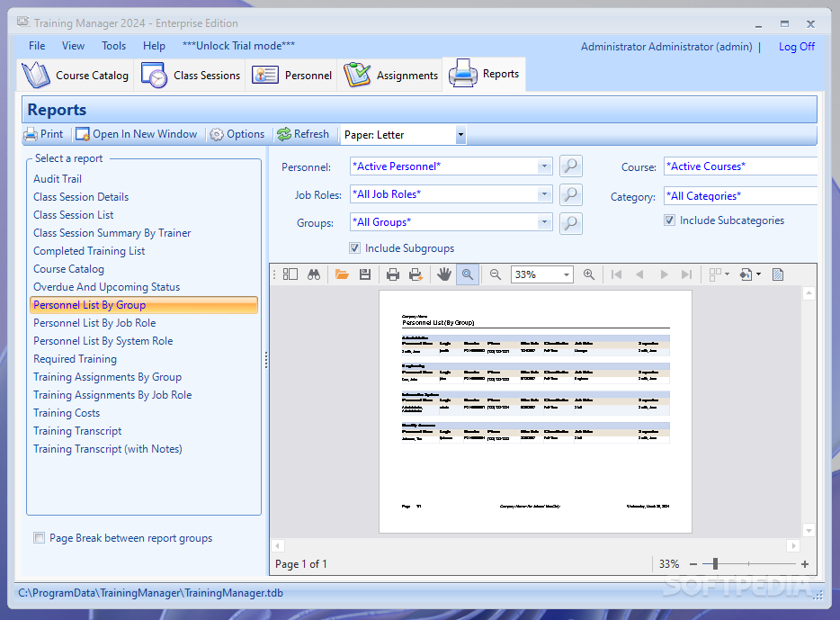Click the zoom slider handle

(715, 563)
